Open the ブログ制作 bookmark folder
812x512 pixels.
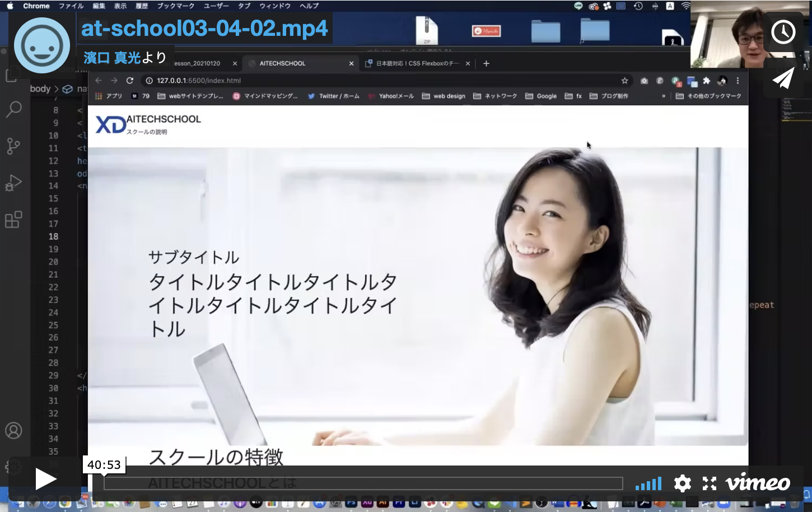609,96
